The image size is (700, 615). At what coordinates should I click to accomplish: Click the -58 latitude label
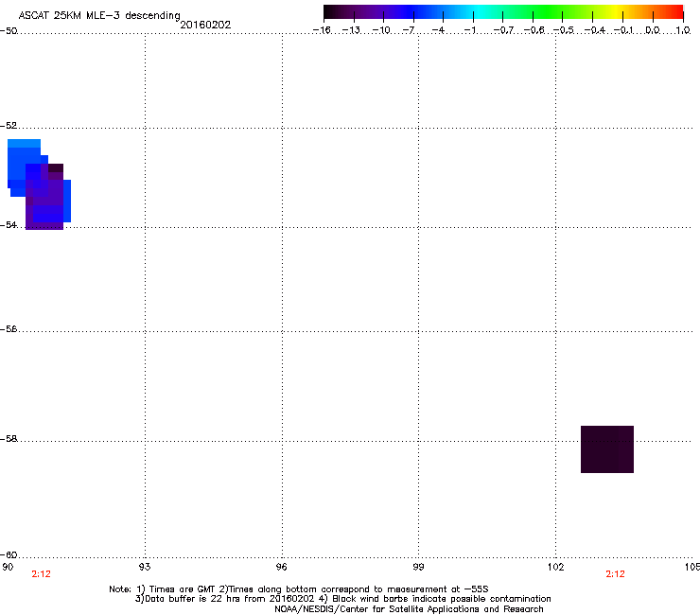pyautogui.click(x=9, y=439)
